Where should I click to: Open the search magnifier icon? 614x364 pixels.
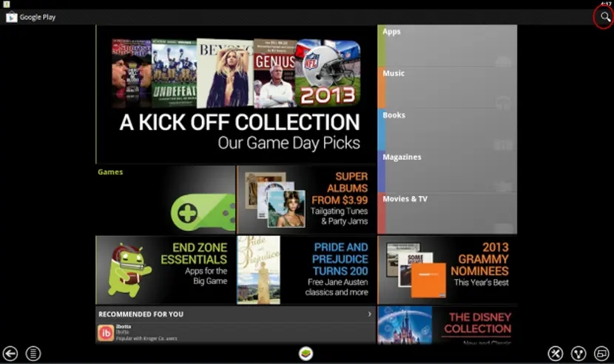click(604, 16)
